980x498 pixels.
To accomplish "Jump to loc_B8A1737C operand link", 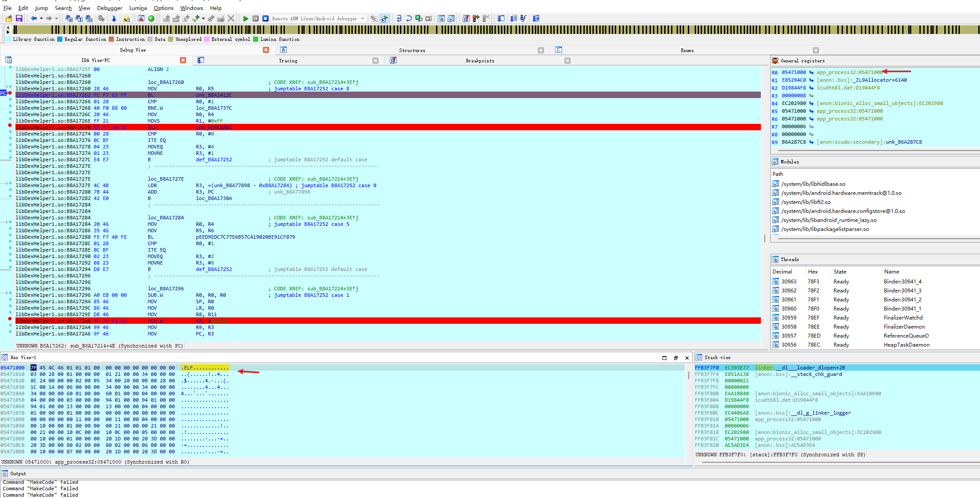I will (214, 108).
